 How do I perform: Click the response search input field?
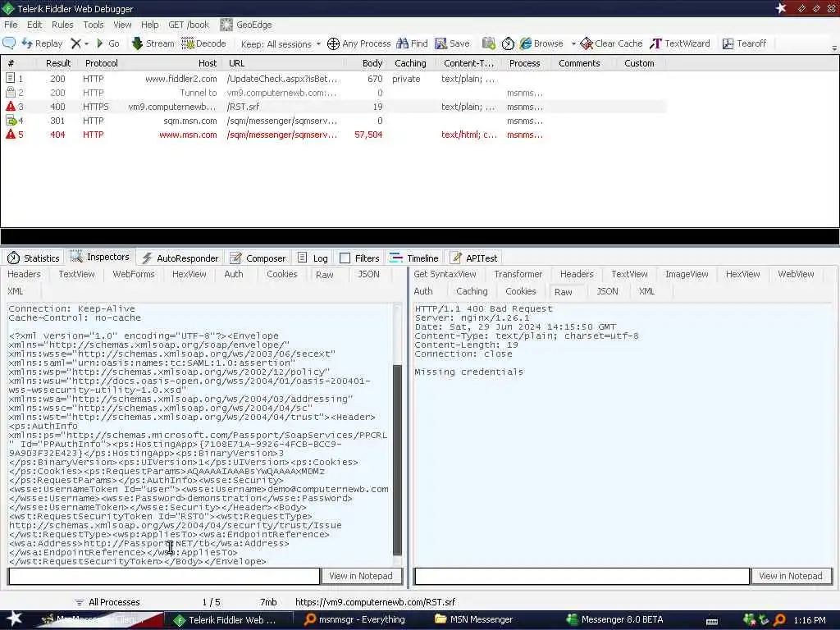(582, 576)
